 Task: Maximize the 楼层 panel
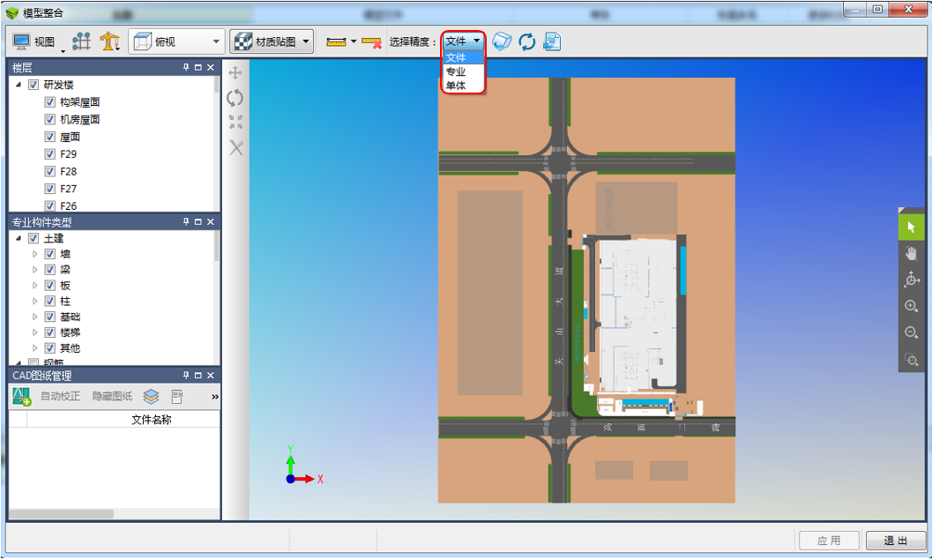[x=198, y=68]
